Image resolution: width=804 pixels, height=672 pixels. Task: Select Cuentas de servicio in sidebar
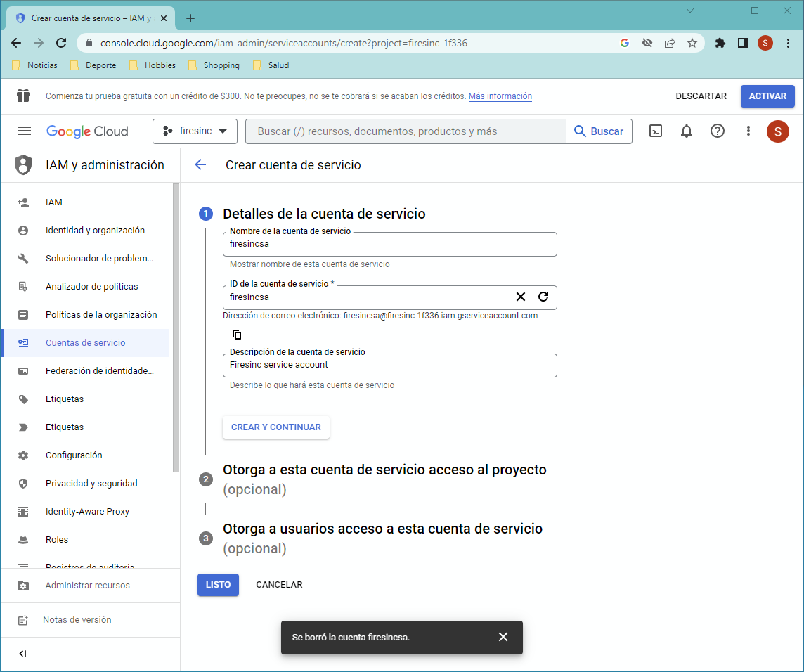(x=85, y=342)
